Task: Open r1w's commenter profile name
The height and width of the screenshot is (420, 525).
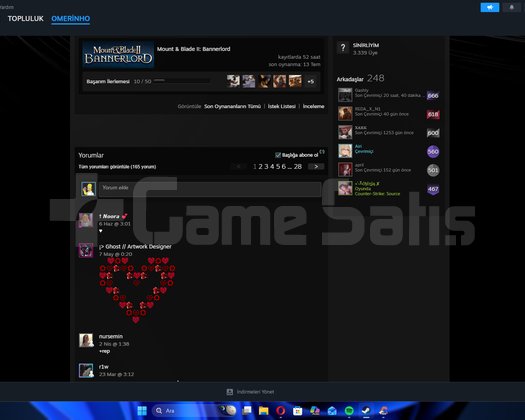Action: [x=104, y=367]
